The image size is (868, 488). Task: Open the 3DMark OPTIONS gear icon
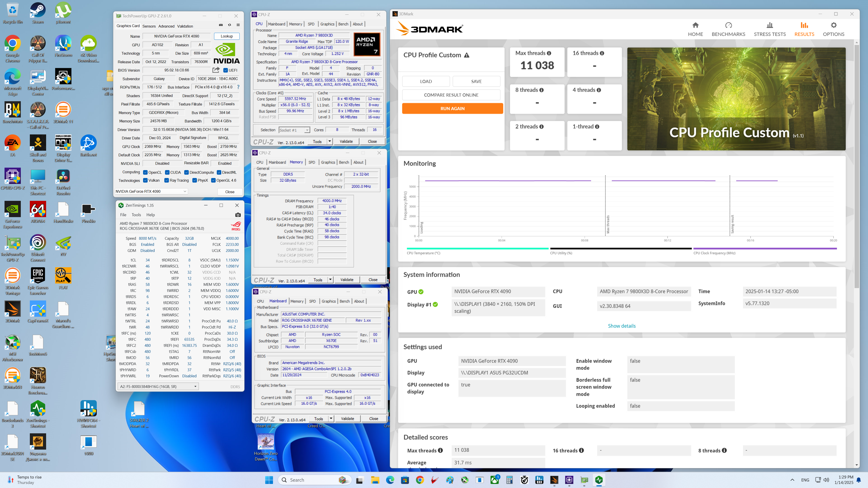[833, 25]
